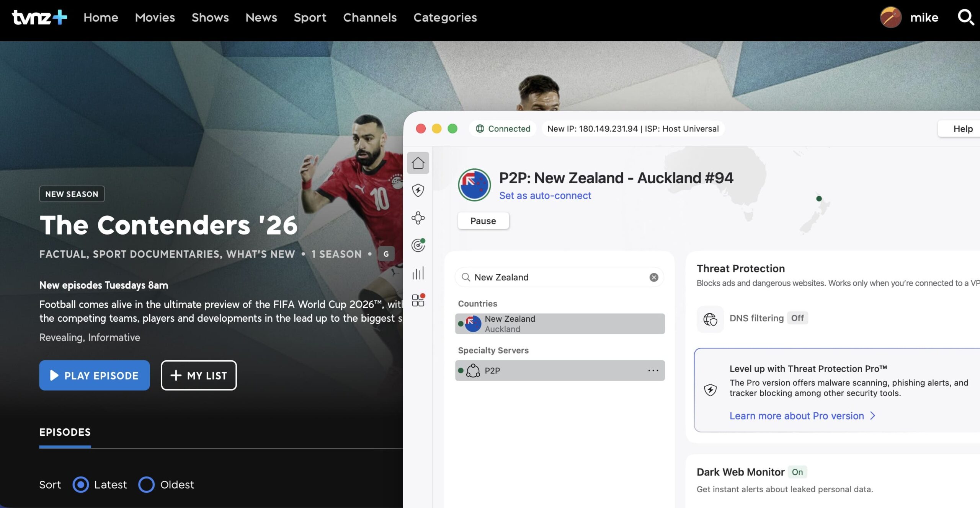The width and height of the screenshot is (980, 508).
Task: Clear the New Zealand search field
Action: (x=653, y=277)
